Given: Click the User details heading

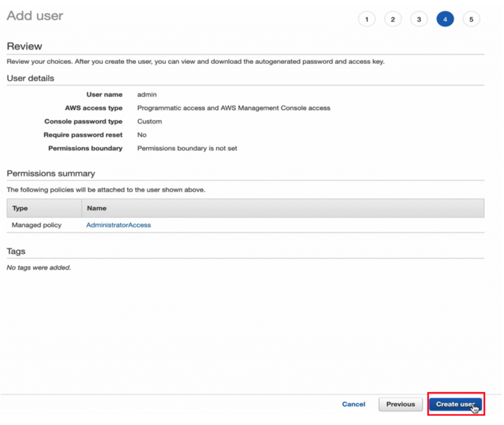Looking at the screenshot, I should [31, 78].
